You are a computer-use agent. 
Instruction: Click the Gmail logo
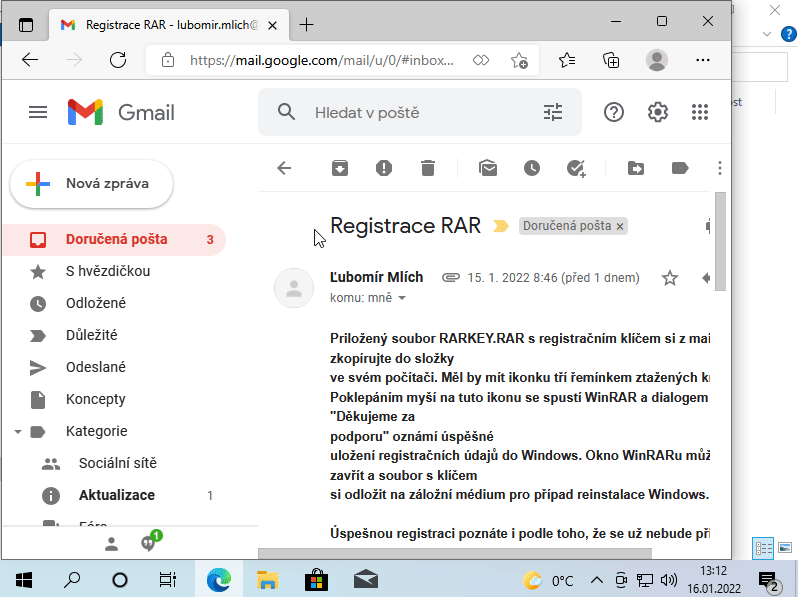tap(121, 112)
